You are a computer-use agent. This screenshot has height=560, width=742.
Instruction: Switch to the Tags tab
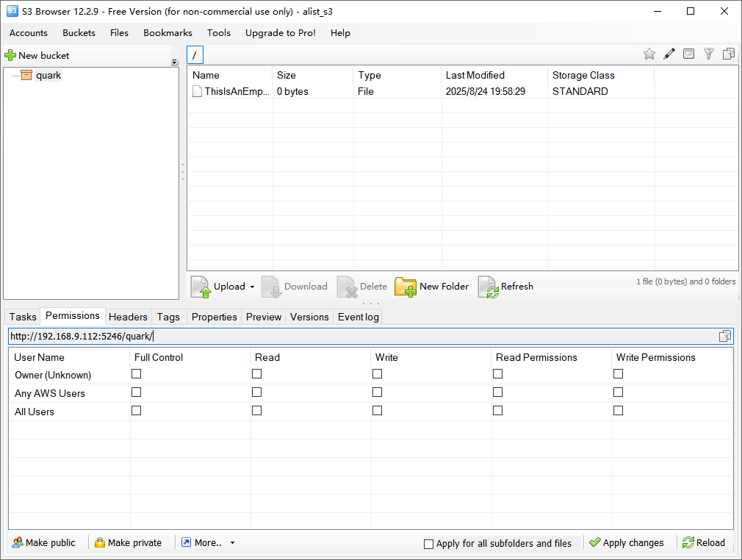[x=168, y=317]
